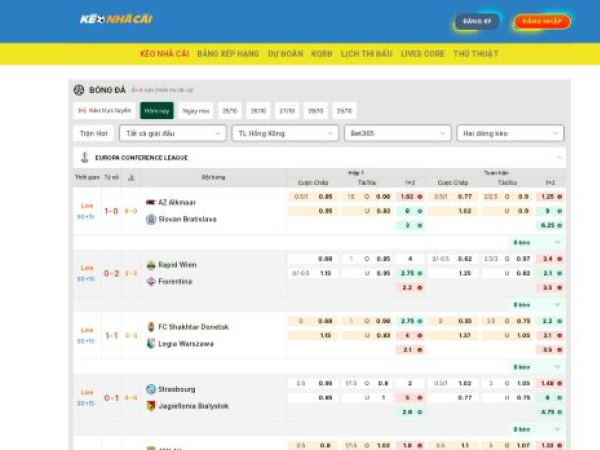This screenshot has width=600, height=450.
Task: Click the AZ Alkmaar team crest
Action: coord(151,202)
